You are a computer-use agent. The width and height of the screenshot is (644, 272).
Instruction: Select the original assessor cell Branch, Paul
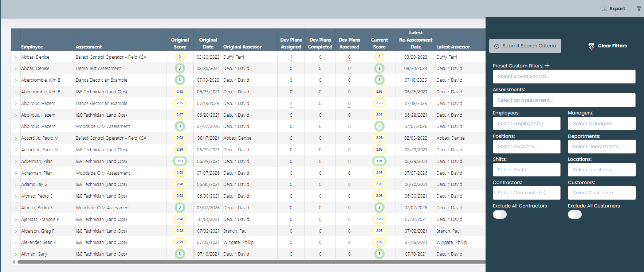235,231
